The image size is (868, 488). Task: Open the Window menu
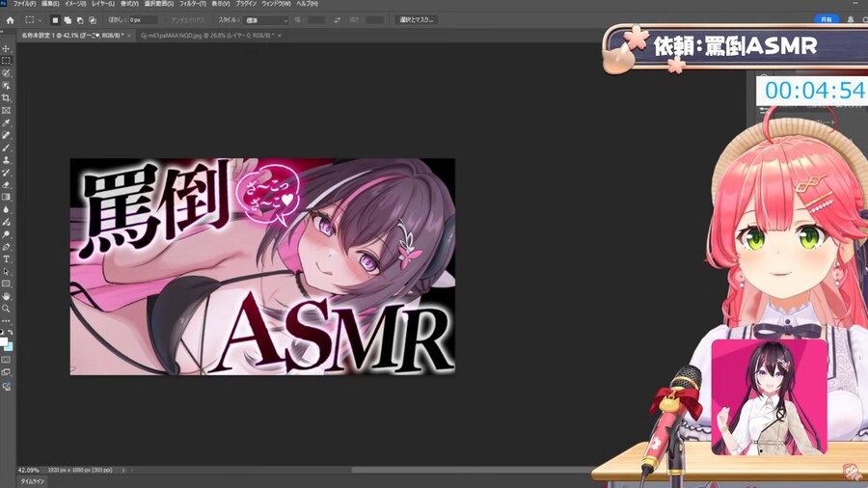tap(276, 4)
